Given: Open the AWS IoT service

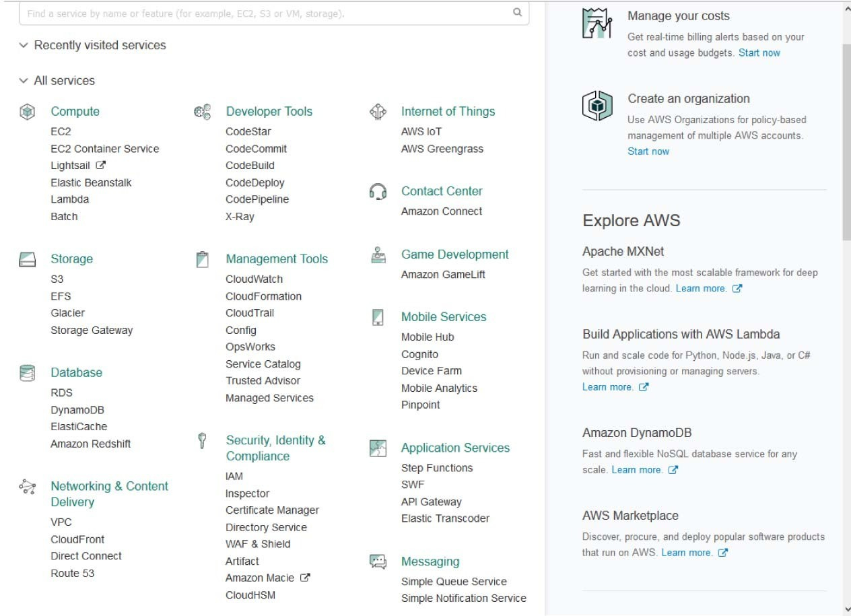Looking at the screenshot, I should click(x=421, y=132).
